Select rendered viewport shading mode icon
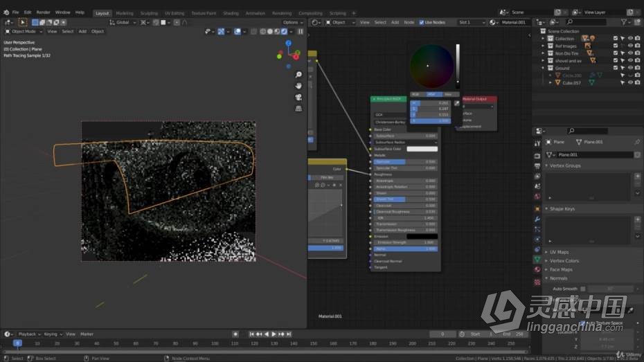The height and width of the screenshot is (362, 644). (x=284, y=31)
